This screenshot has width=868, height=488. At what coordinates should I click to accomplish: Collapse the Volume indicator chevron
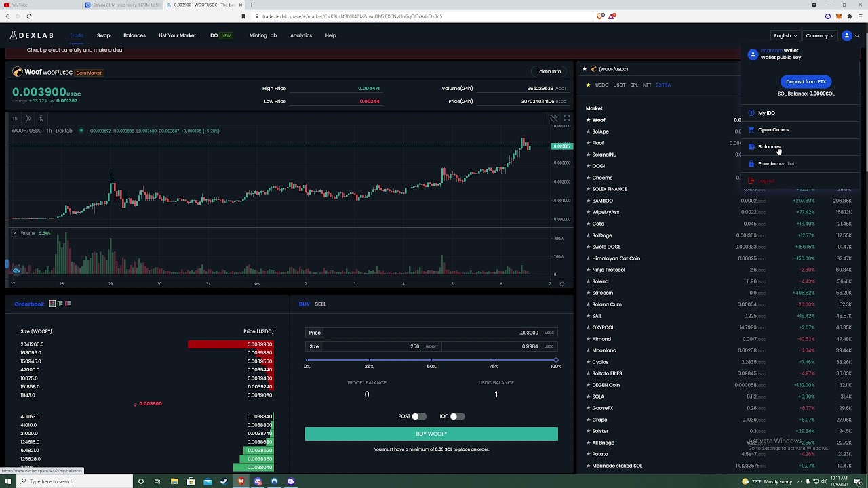(14, 232)
